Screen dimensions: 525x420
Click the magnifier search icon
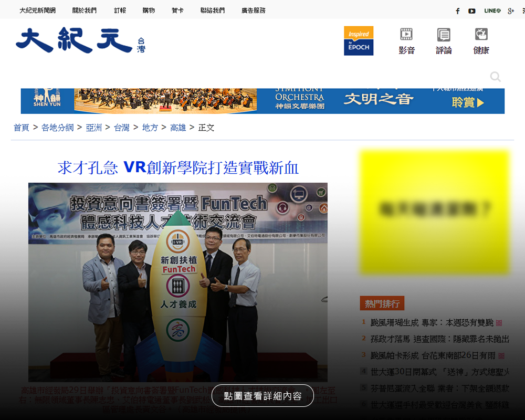coord(495,77)
